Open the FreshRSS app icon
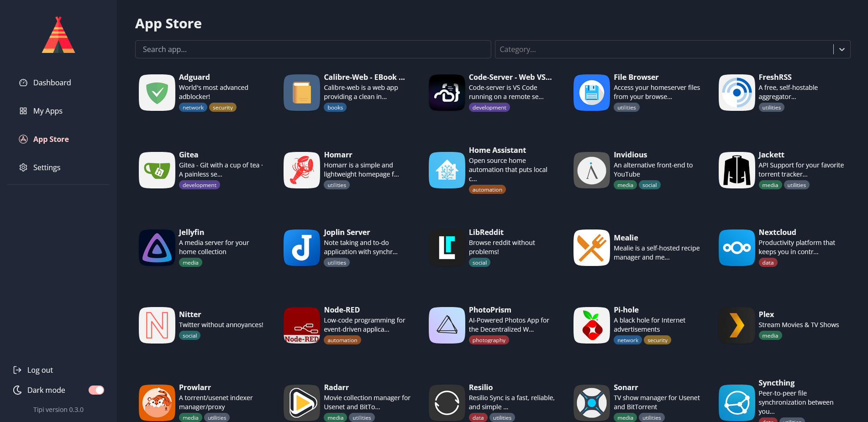 737,93
